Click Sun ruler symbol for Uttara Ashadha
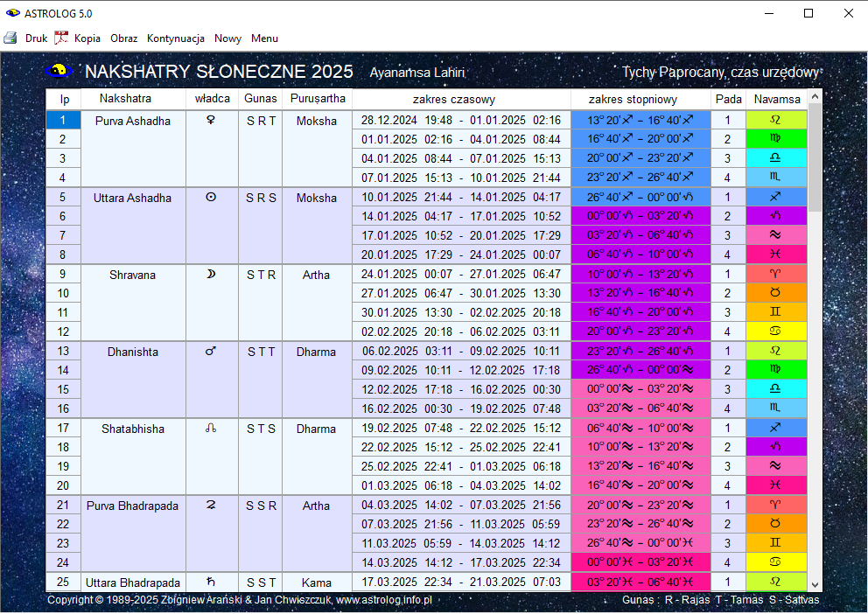This screenshot has height=614, width=868. pos(211,198)
